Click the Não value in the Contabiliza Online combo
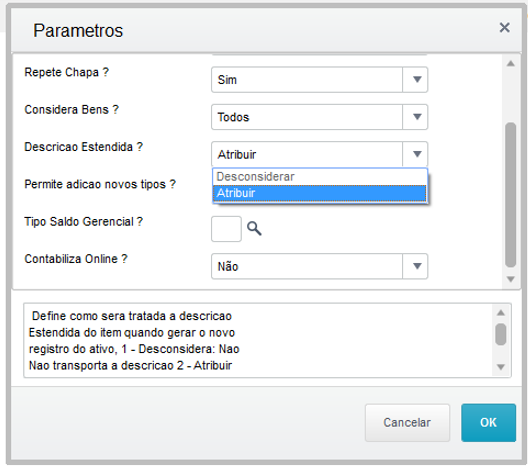Viewport: 528px width, 468px height. coord(228,267)
